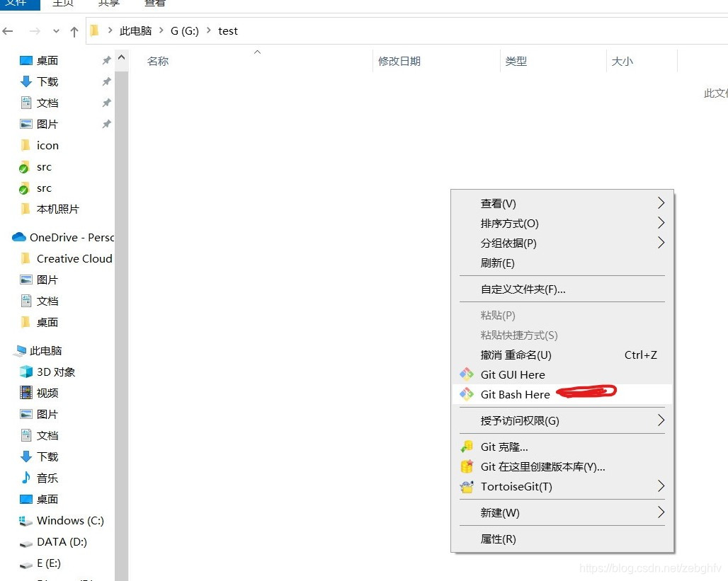Select G (G:) breadcrumb in address bar

(184, 30)
